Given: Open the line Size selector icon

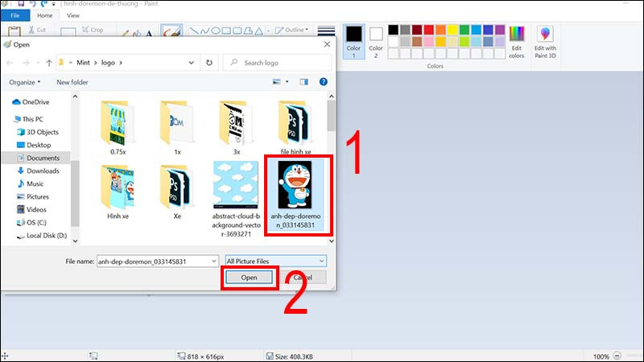Looking at the screenshot, I should click(x=326, y=31).
